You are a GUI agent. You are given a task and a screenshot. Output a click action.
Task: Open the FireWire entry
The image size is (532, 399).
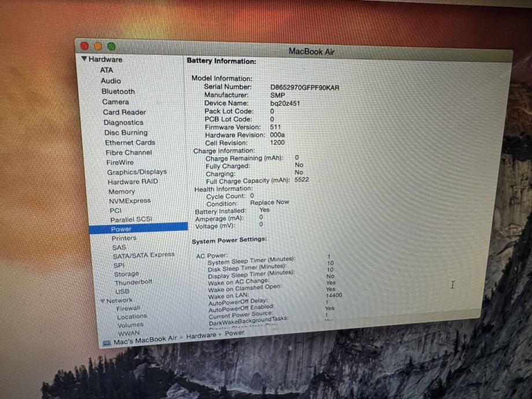[x=120, y=162]
